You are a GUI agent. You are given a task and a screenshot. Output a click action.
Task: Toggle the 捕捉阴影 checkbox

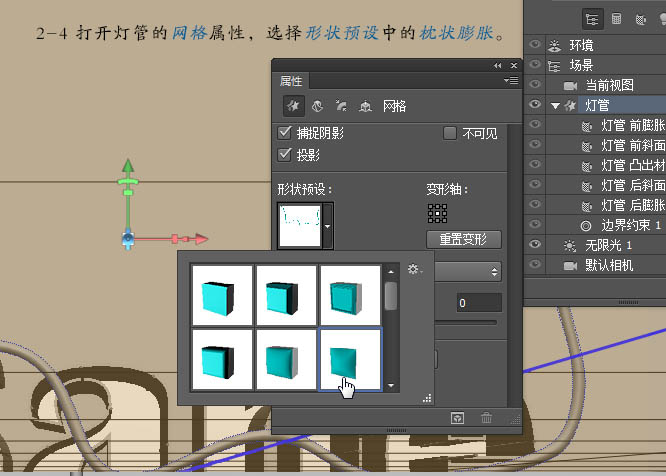click(284, 133)
